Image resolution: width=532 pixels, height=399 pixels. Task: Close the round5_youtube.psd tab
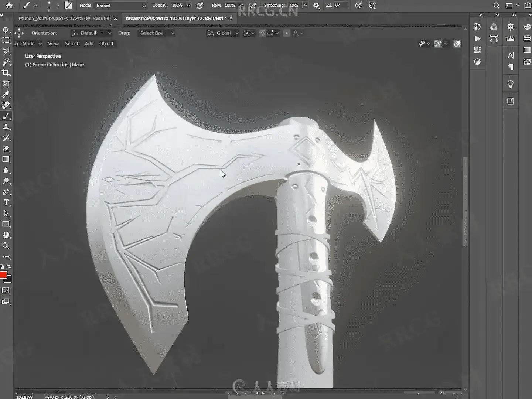pos(115,18)
